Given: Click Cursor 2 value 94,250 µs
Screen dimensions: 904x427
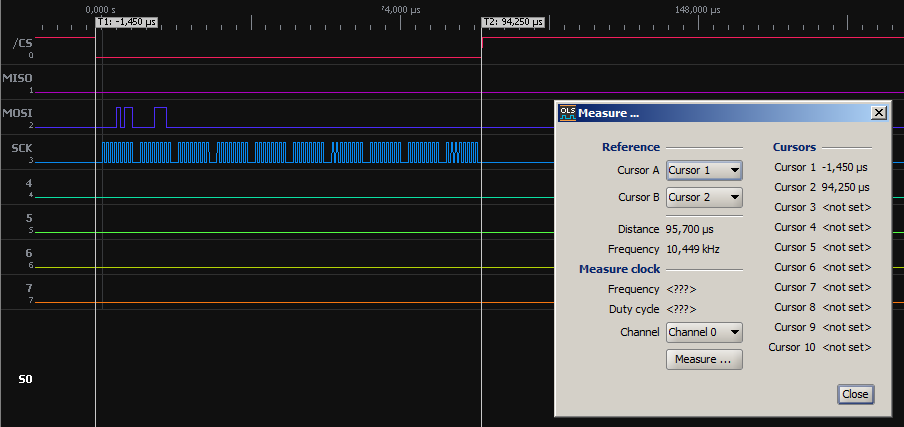Looking at the screenshot, I should pos(845,187).
